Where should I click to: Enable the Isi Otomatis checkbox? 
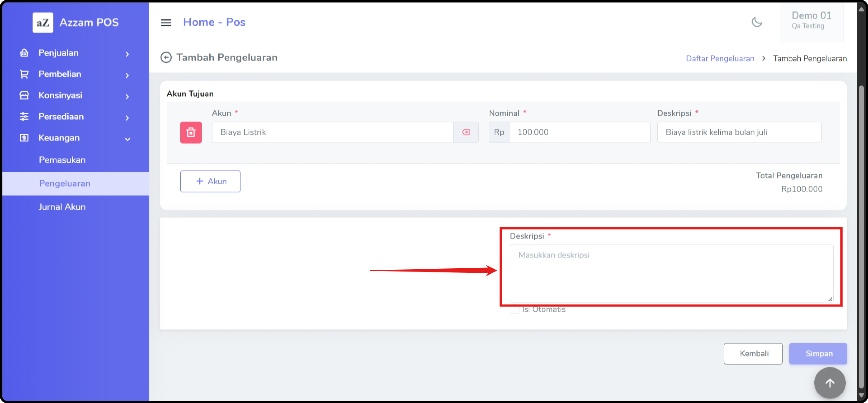514,310
